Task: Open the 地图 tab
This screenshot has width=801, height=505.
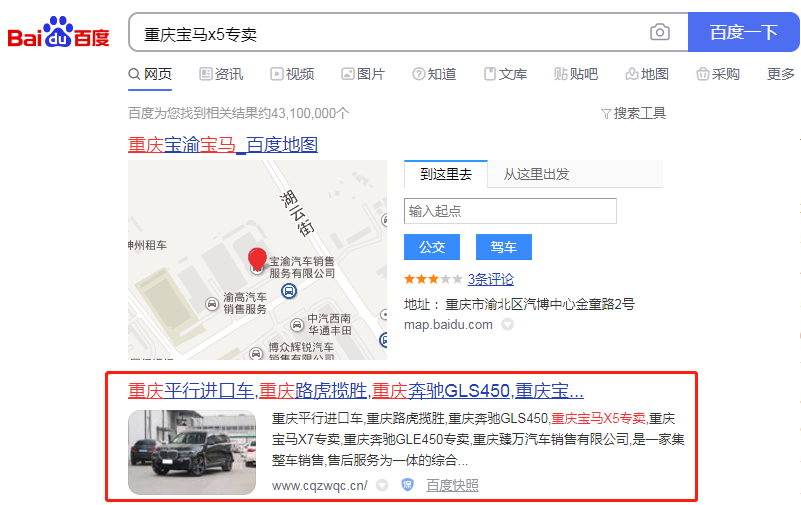Action: pyautogui.click(x=647, y=74)
